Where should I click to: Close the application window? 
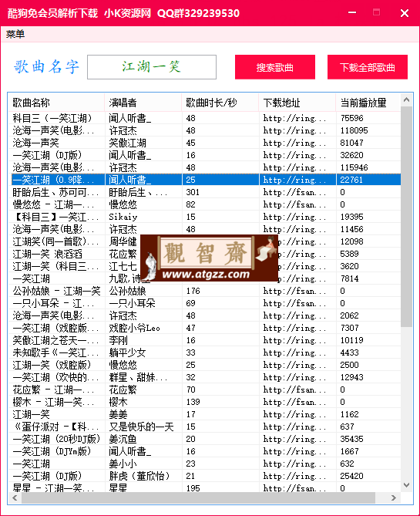pyautogui.click(x=405, y=13)
